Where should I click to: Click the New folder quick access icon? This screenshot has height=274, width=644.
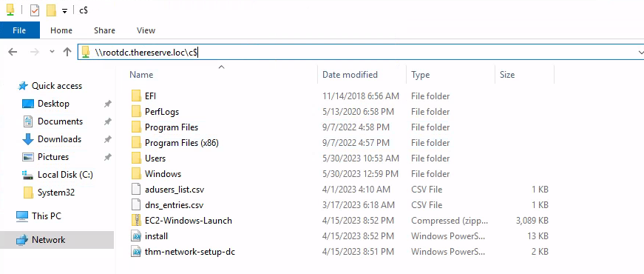(51, 10)
